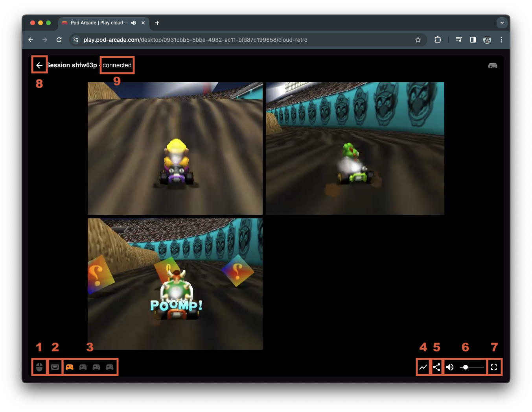Reload the page
This screenshot has width=532, height=412.
click(59, 40)
